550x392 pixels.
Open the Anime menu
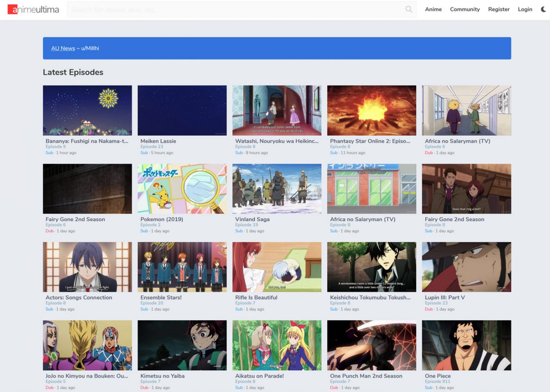(x=433, y=9)
